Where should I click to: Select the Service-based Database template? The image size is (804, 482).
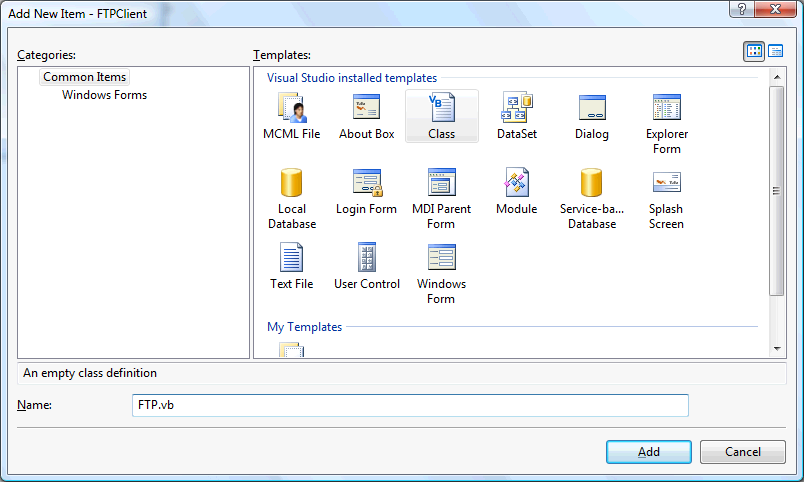pos(592,199)
